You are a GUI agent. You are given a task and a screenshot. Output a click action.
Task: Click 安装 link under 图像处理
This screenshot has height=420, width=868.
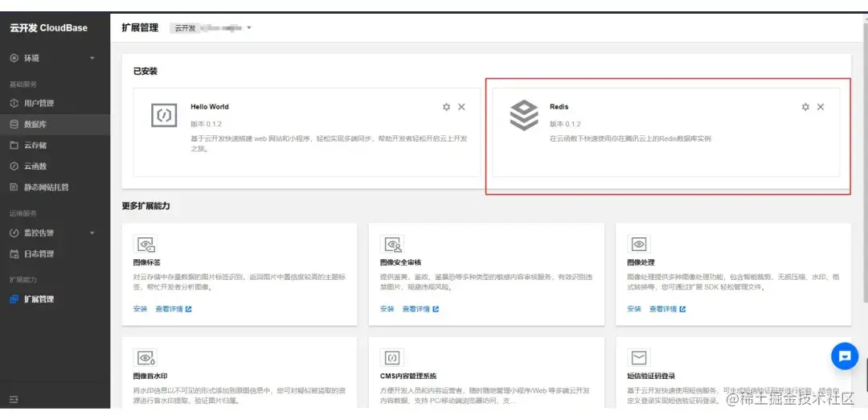click(634, 309)
